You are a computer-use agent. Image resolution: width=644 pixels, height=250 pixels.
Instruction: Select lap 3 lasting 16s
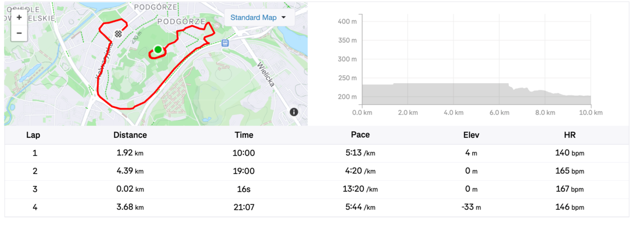point(243,189)
